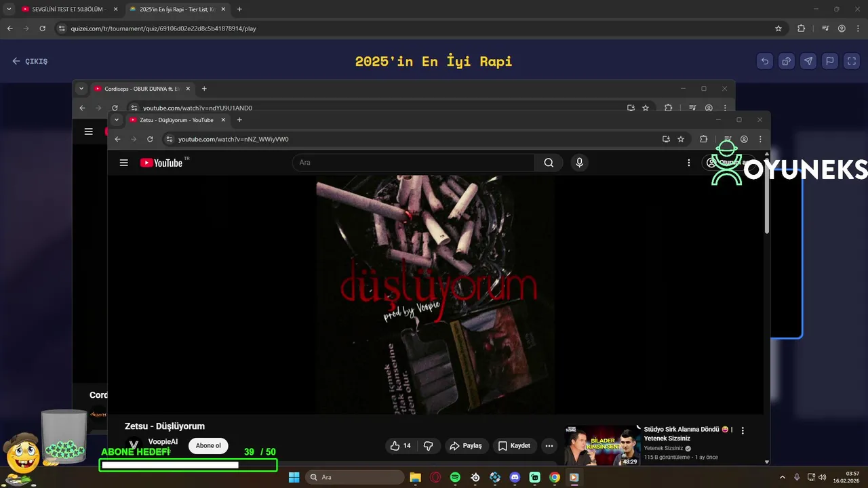The height and width of the screenshot is (488, 868).
Task: Share the video with Paylaş button
Action: (466, 445)
